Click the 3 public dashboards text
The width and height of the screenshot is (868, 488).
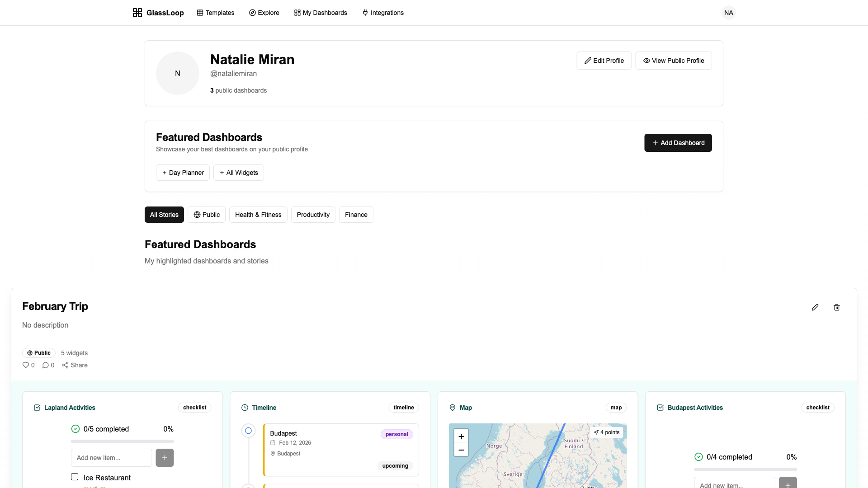click(x=238, y=90)
